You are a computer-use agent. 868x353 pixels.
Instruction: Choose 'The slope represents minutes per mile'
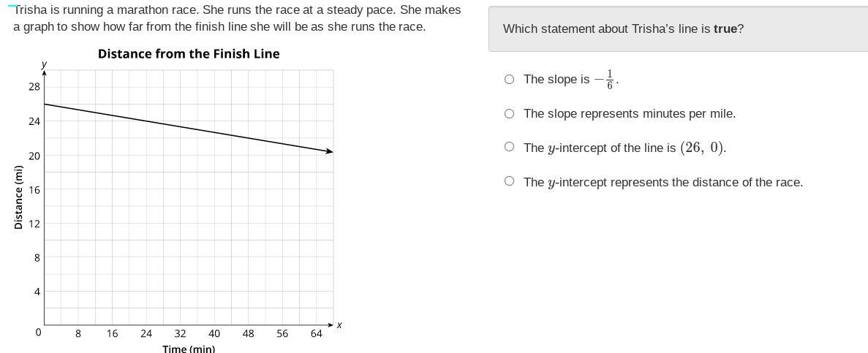509,114
